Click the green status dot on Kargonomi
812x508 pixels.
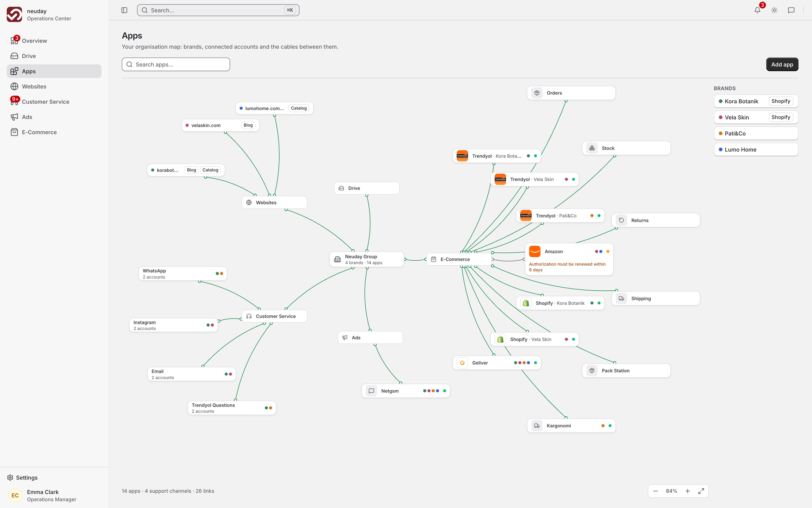click(x=610, y=426)
